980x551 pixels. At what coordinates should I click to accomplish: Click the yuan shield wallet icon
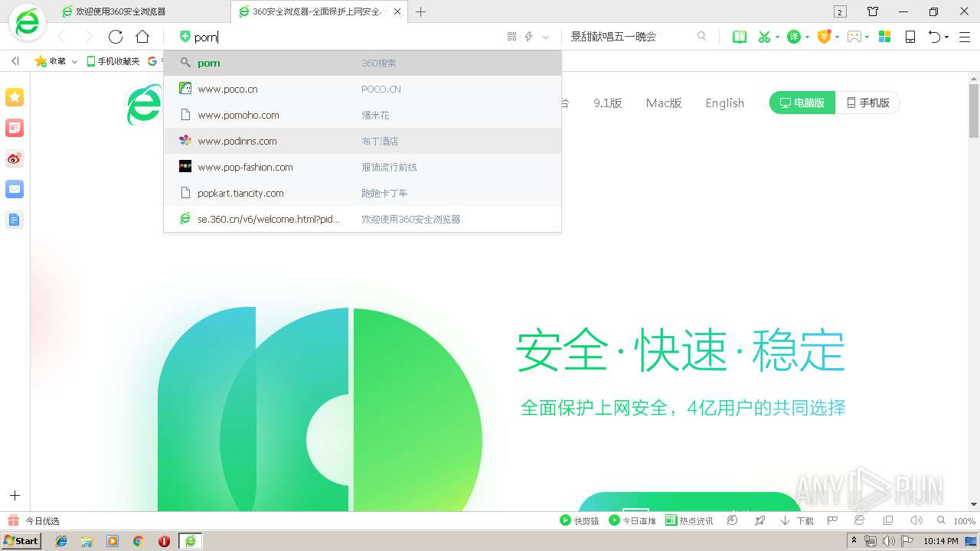coord(825,37)
